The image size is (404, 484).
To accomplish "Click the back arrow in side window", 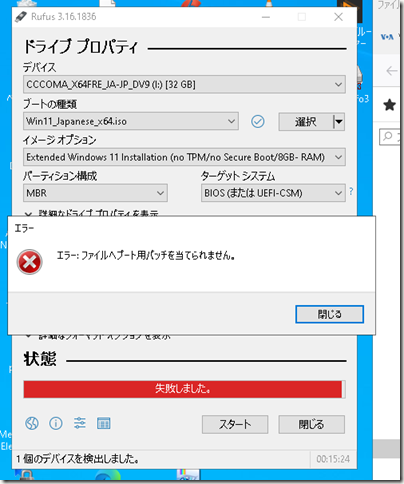I will (x=391, y=71).
